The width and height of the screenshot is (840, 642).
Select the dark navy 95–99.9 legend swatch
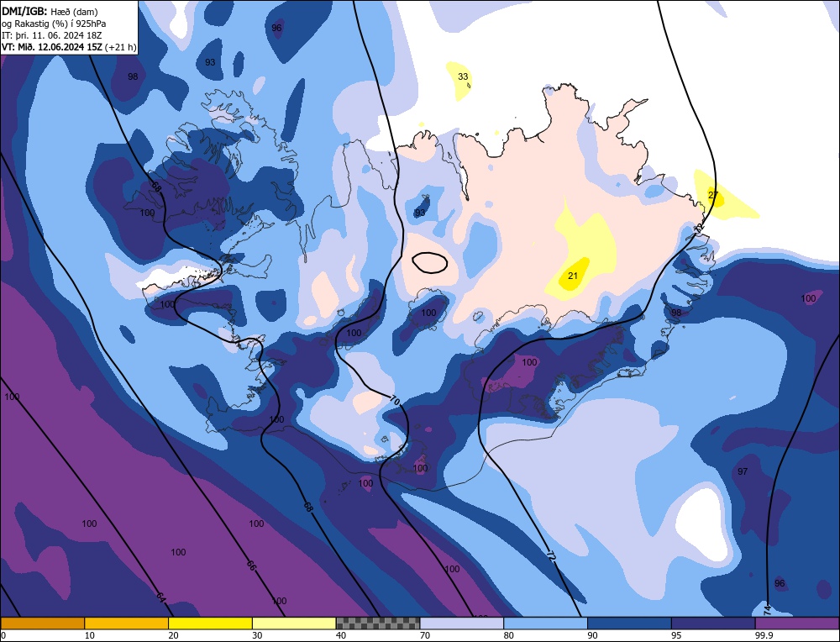713,624
